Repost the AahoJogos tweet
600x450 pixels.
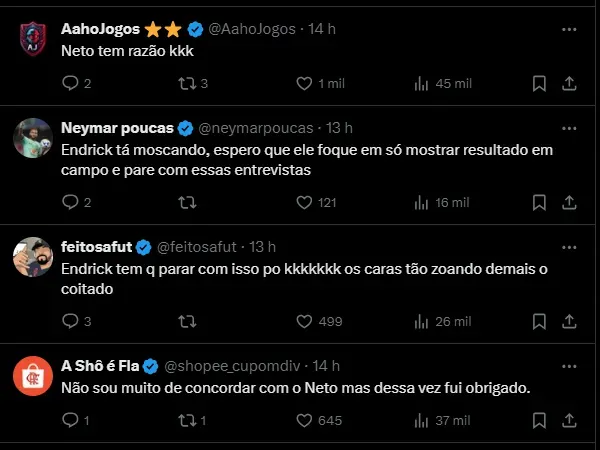(186, 84)
